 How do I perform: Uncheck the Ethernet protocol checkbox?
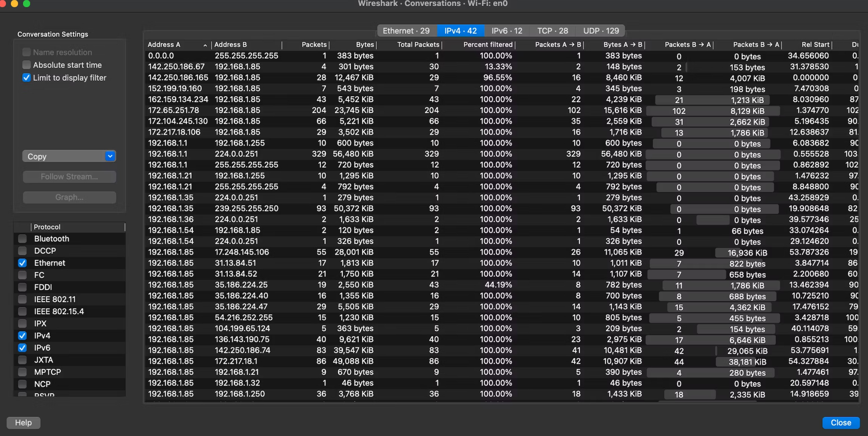click(x=22, y=263)
